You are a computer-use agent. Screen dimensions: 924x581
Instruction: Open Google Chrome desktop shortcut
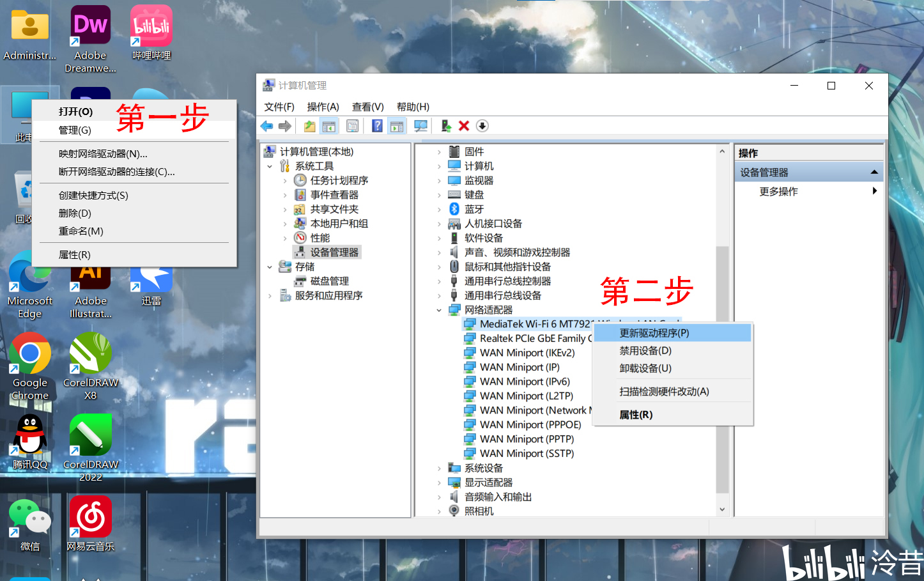[x=29, y=367]
